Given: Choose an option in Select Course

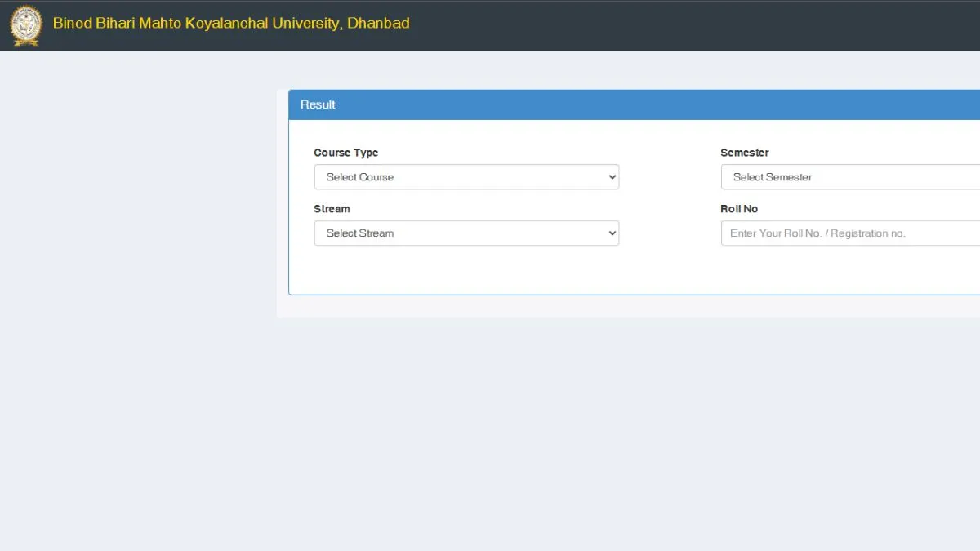Looking at the screenshot, I should (x=465, y=177).
